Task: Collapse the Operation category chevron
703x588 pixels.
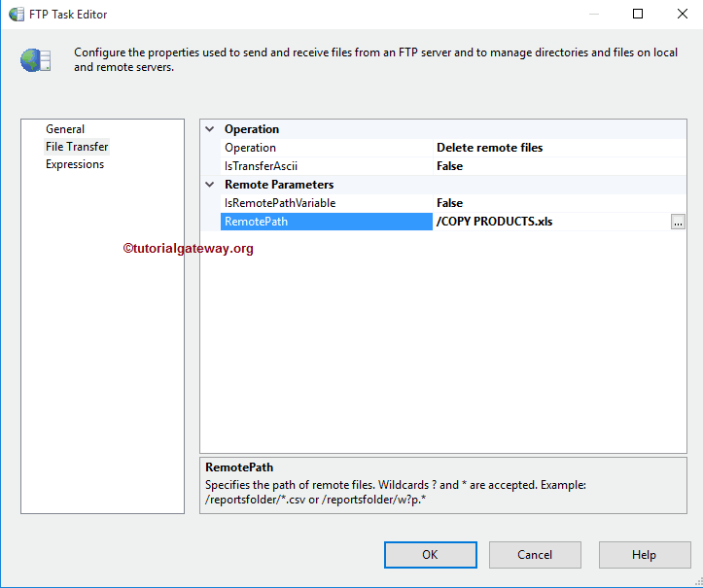Action: coord(209,129)
